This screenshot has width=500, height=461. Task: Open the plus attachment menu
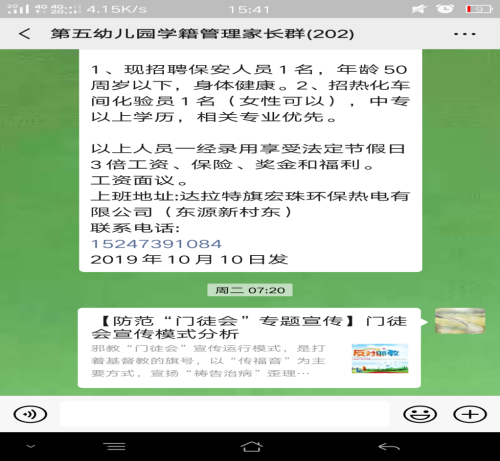tap(470, 414)
